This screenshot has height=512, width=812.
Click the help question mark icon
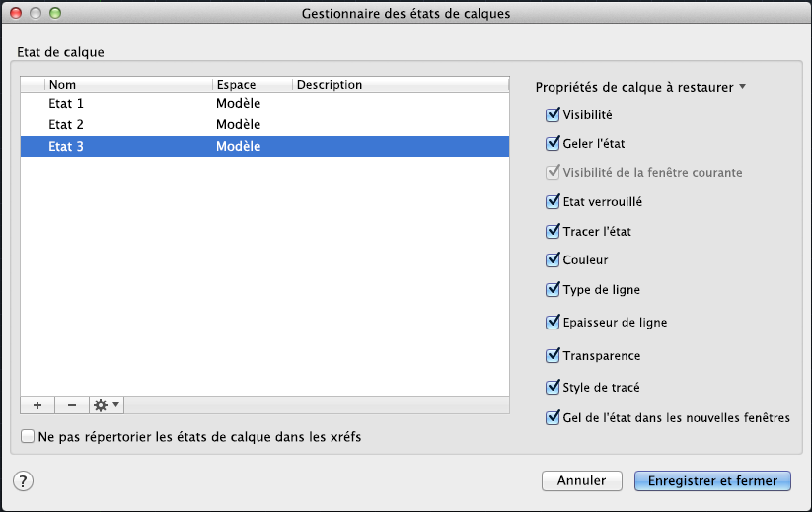(x=25, y=481)
